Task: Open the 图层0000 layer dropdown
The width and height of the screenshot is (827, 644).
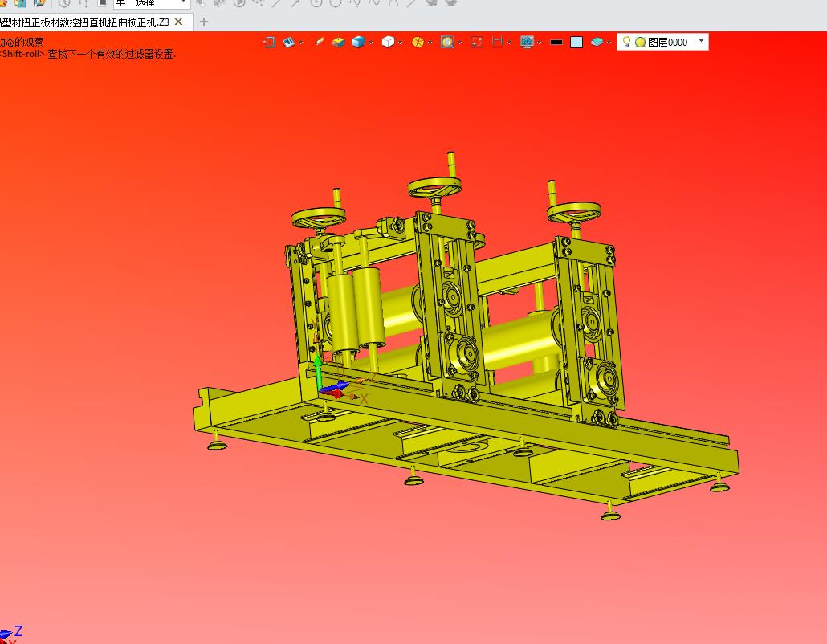Action: 701,40
